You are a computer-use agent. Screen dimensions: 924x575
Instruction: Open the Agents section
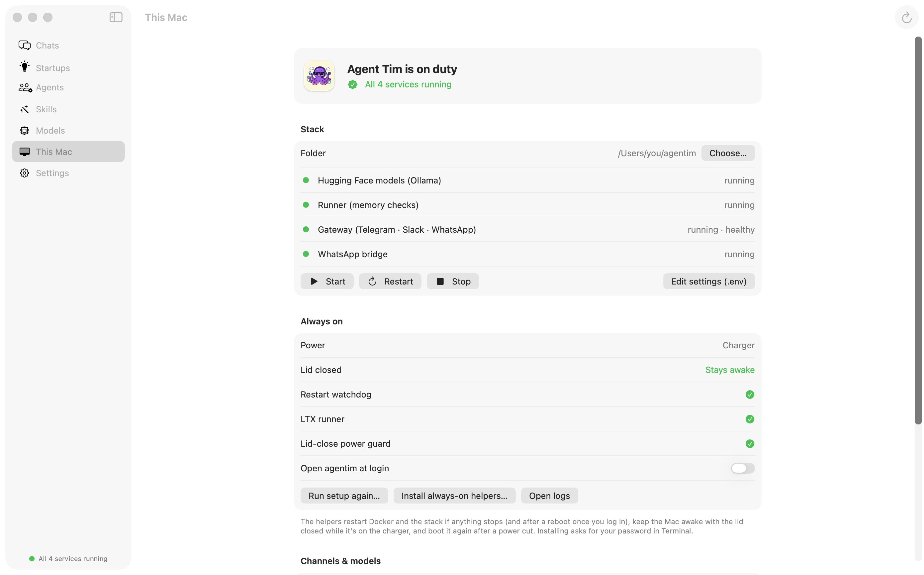click(68, 88)
